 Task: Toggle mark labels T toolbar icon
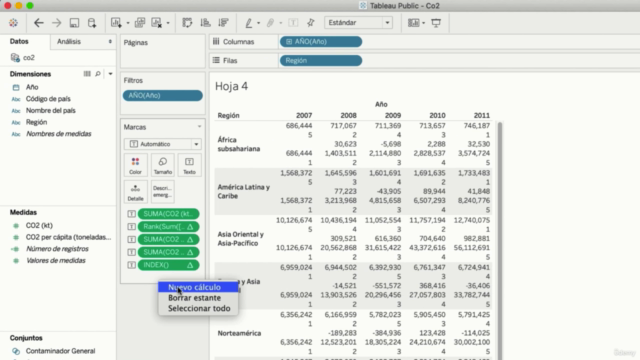[x=293, y=23]
